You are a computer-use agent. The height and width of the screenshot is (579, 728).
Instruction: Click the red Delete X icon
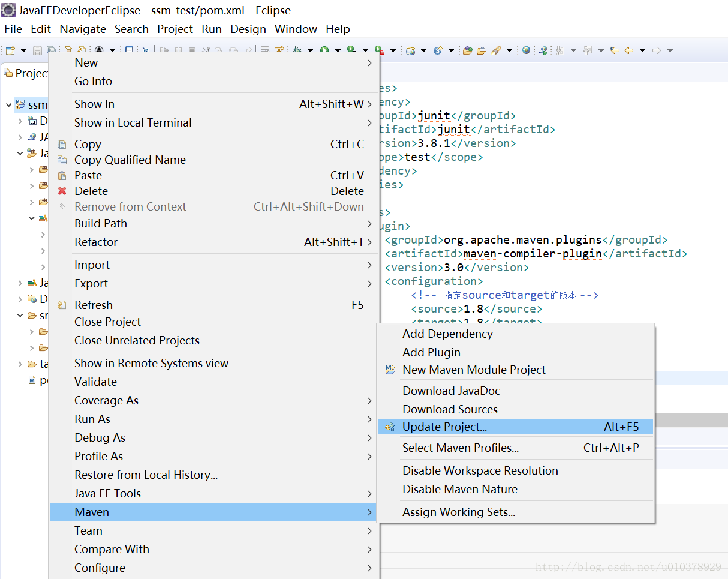point(62,191)
